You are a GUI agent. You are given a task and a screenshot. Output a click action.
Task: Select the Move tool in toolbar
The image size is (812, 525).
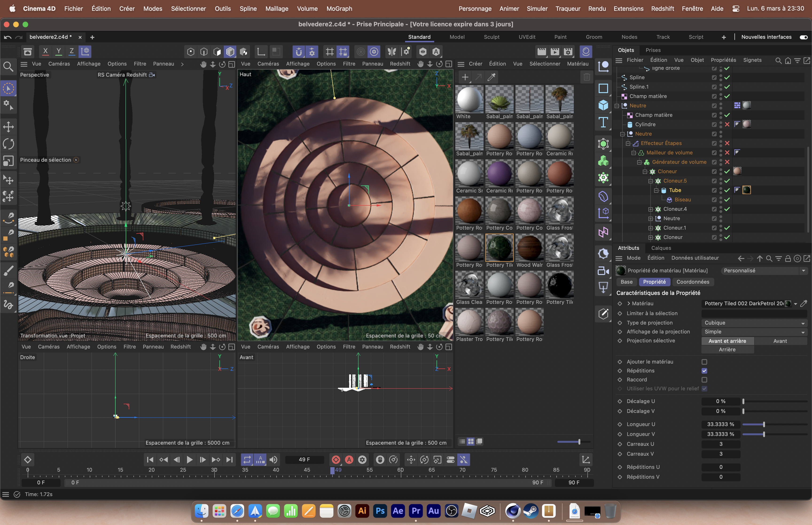(8, 126)
